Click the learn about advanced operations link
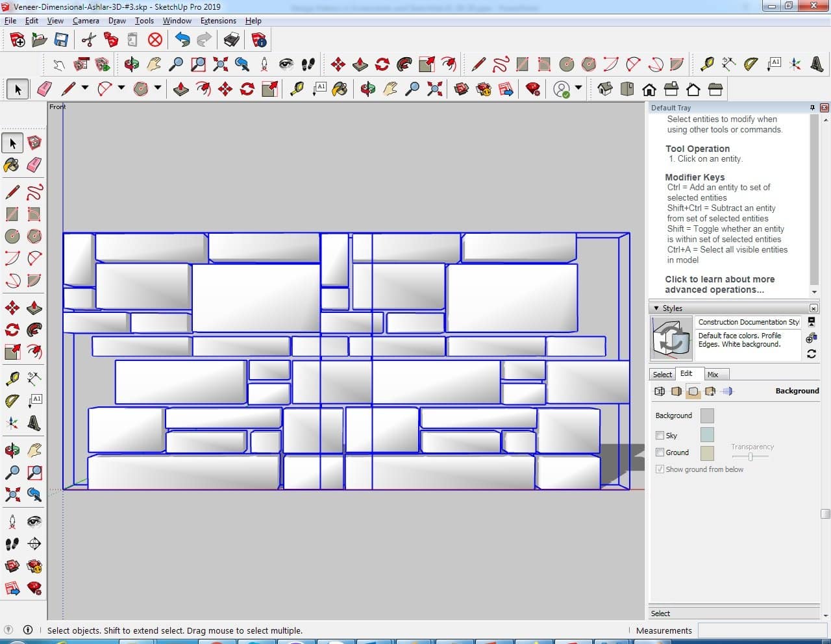 tap(719, 284)
